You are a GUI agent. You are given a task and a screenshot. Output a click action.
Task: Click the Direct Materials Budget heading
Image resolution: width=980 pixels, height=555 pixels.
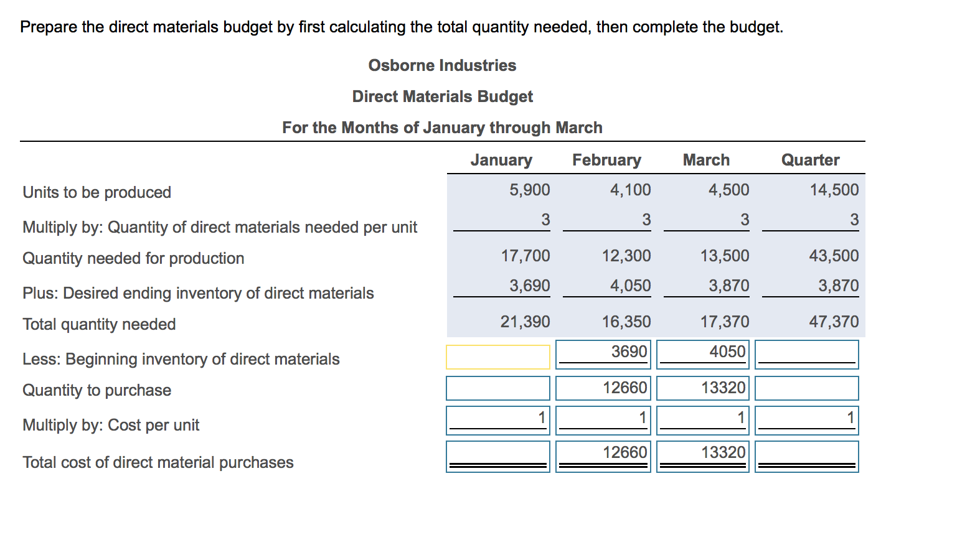tap(442, 96)
